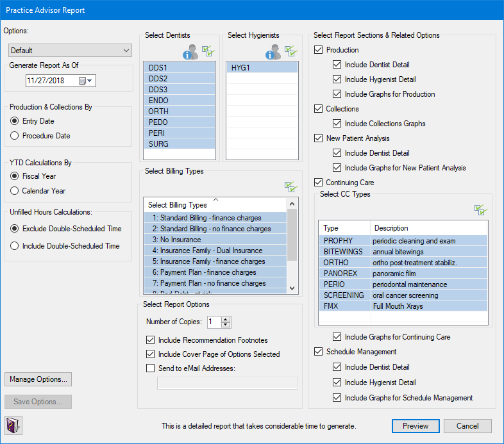Click the hygienist info person icon

[x=273, y=52]
